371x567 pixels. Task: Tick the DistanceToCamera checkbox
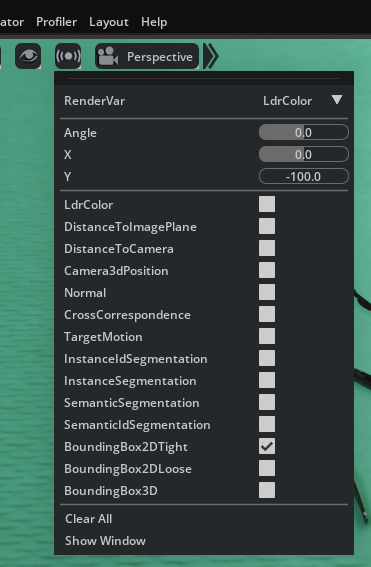[267, 248]
